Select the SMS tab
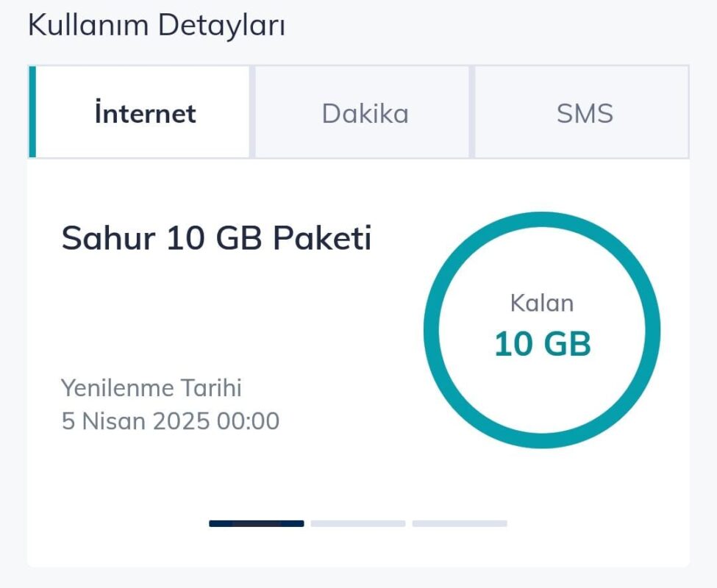Viewport: 717px width, 588px height. 584,113
